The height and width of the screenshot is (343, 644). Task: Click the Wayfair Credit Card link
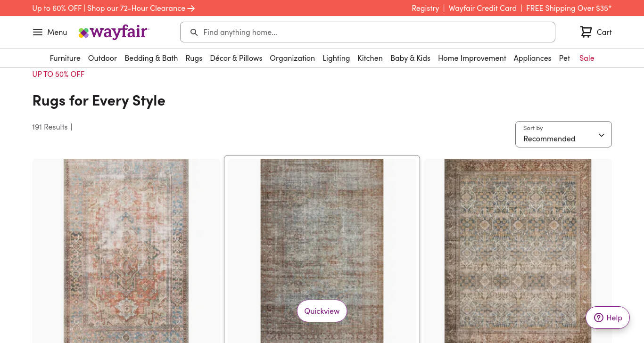pos(483,8)
